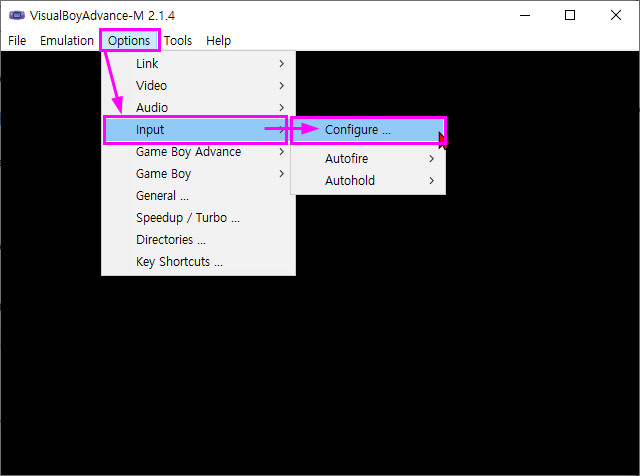The height and width of the screenshot is (476, 640).
Task: Click the VisualBoyAdvance-M app icon in title bar
Action: (x=17, y=16)
